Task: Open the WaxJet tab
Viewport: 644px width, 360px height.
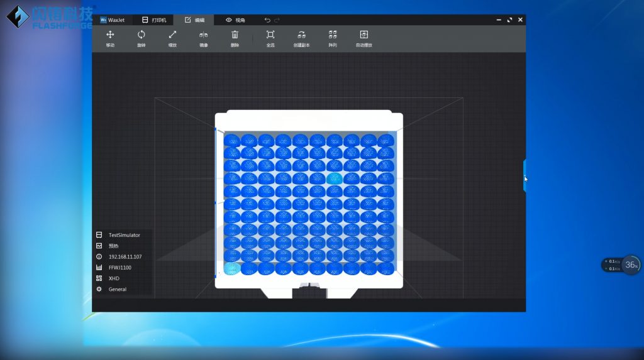Action: 113,19
